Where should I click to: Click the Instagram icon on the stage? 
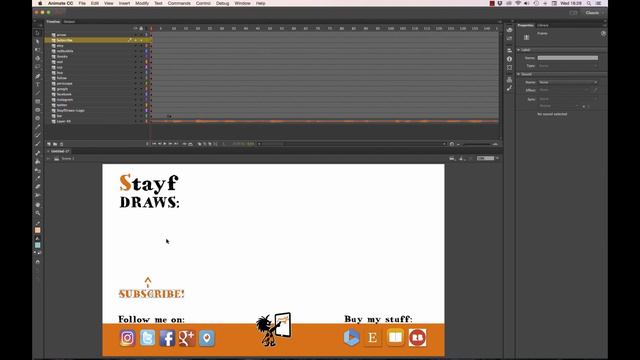(x=127, y=338)
